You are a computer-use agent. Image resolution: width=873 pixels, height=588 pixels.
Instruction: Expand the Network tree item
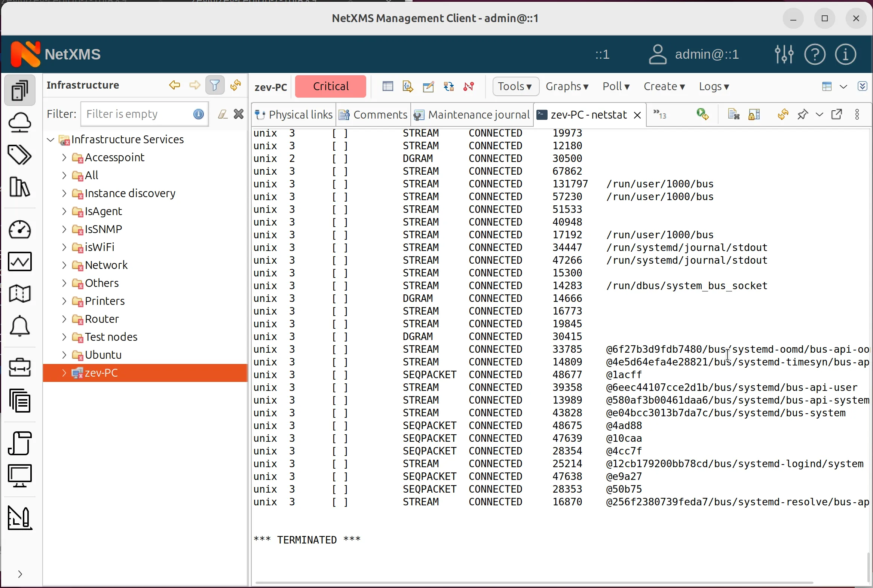click(64, 265)
